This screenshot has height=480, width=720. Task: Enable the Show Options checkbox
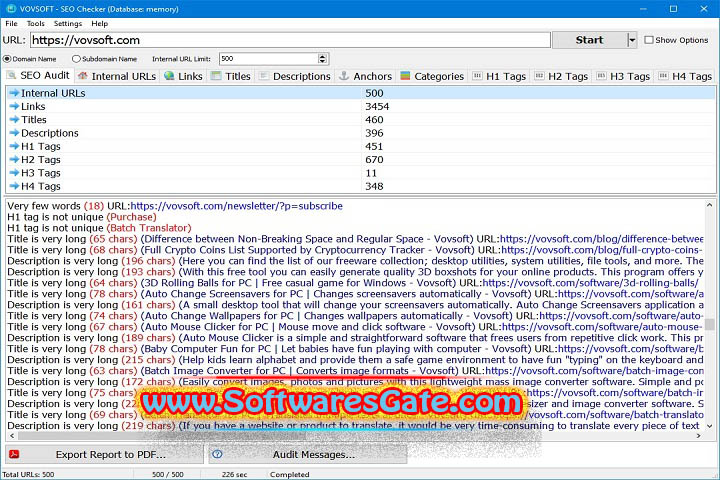(x=649, y=40)
